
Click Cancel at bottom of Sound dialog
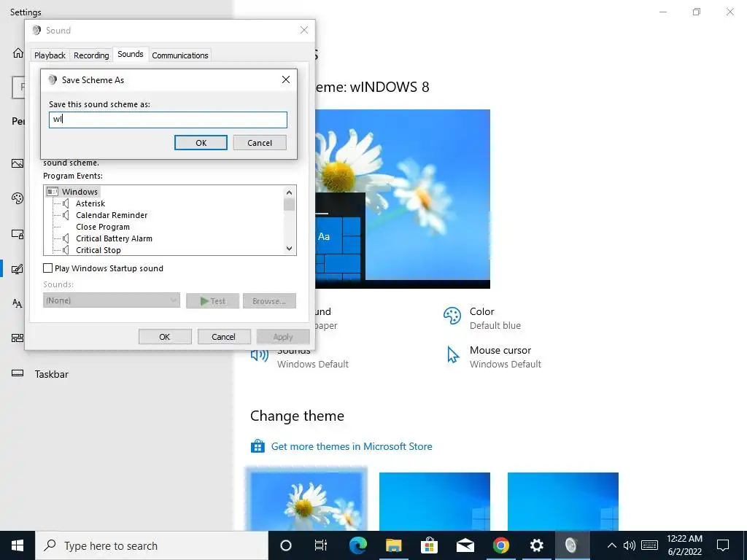click(223, 337)
